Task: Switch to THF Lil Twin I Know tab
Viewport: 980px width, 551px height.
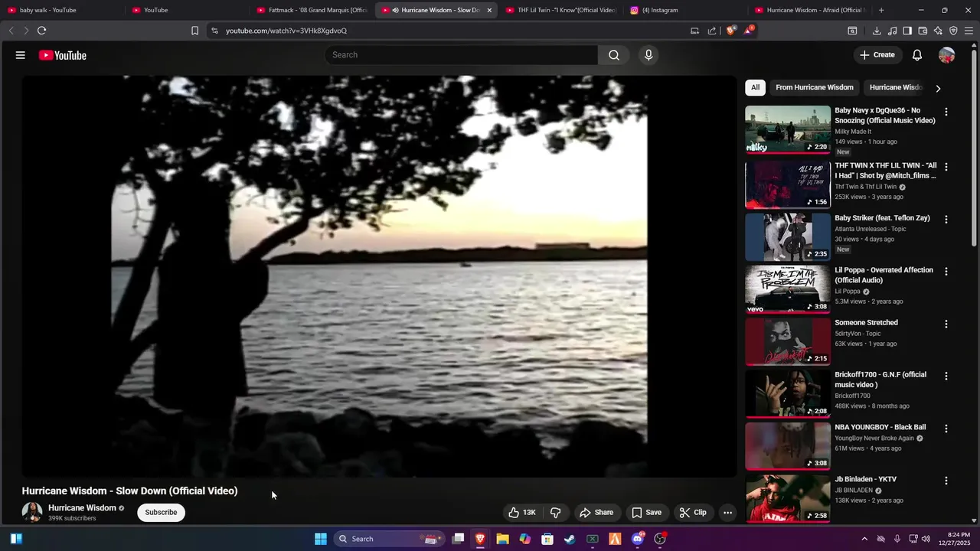Action: click(560, 10)
